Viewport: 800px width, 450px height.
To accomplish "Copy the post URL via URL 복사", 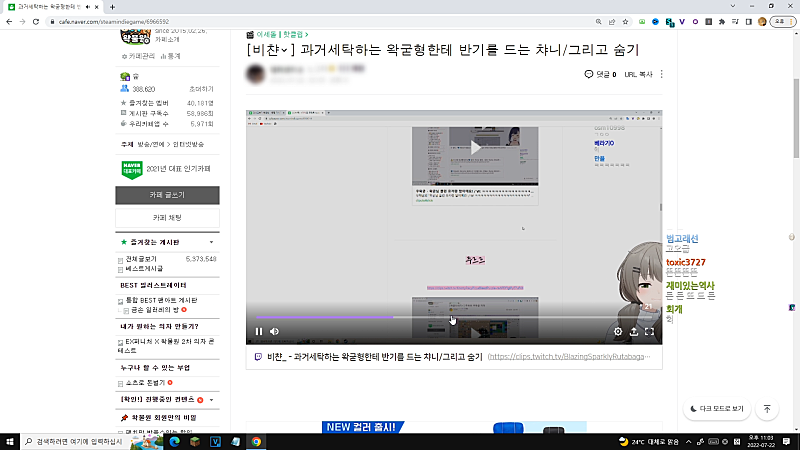I will [638, 74].
